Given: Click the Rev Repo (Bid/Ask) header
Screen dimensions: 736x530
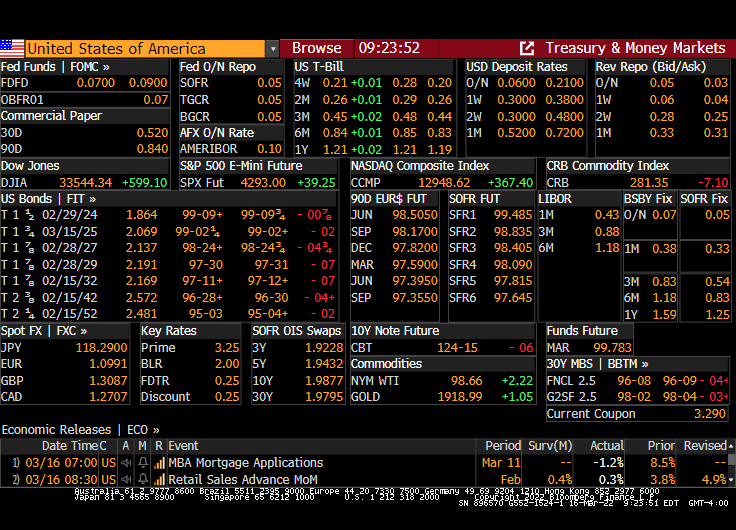Looking at the screenshot, I should tap(651, 67).
